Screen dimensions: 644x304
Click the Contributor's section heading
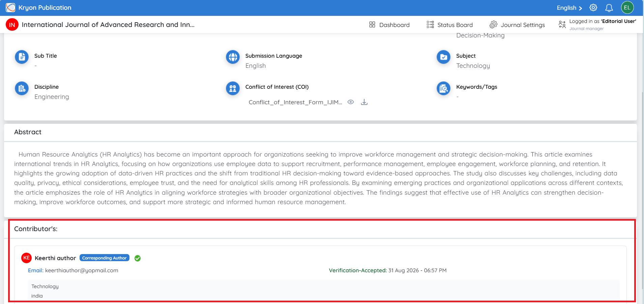(36, 229)
